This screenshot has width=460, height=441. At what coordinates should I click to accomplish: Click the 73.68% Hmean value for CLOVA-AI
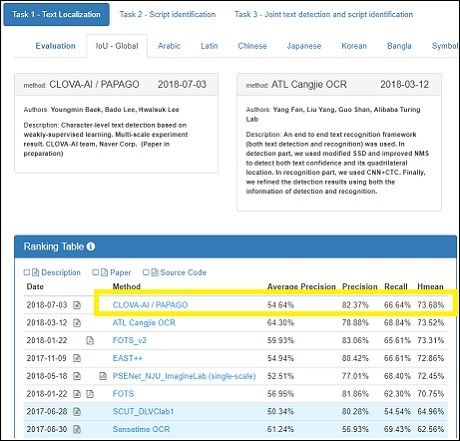(x=431, y=305)
